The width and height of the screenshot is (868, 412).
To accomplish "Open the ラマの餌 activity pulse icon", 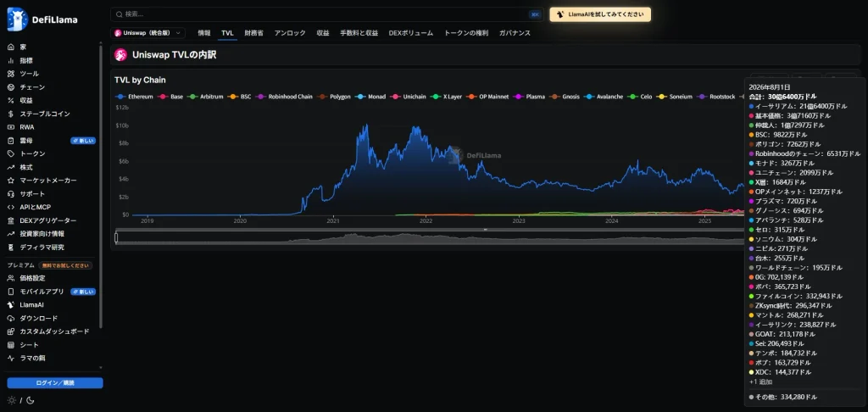I will pos(10,358).
